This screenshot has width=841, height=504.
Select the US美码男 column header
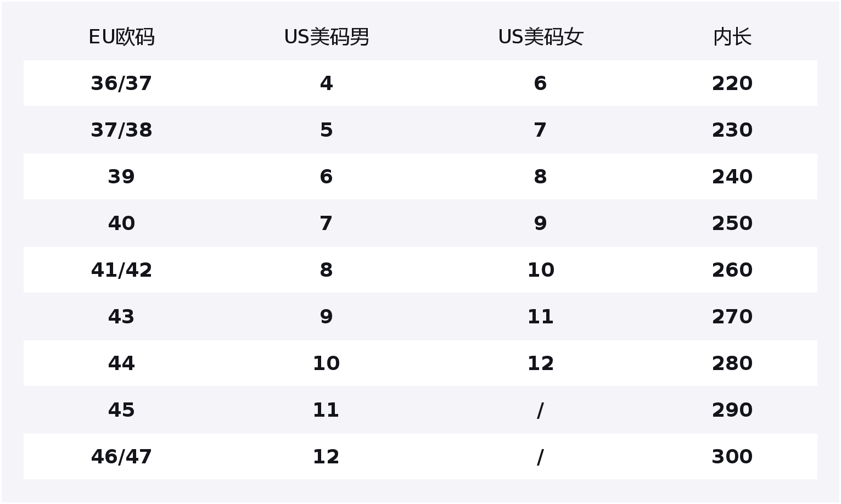pyautogui.click(x=326, y=37)
